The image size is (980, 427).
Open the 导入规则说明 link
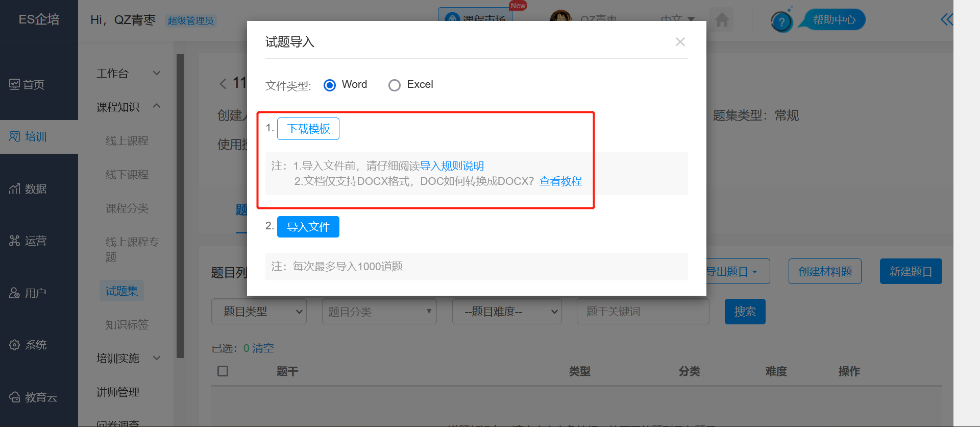[452, 166]
